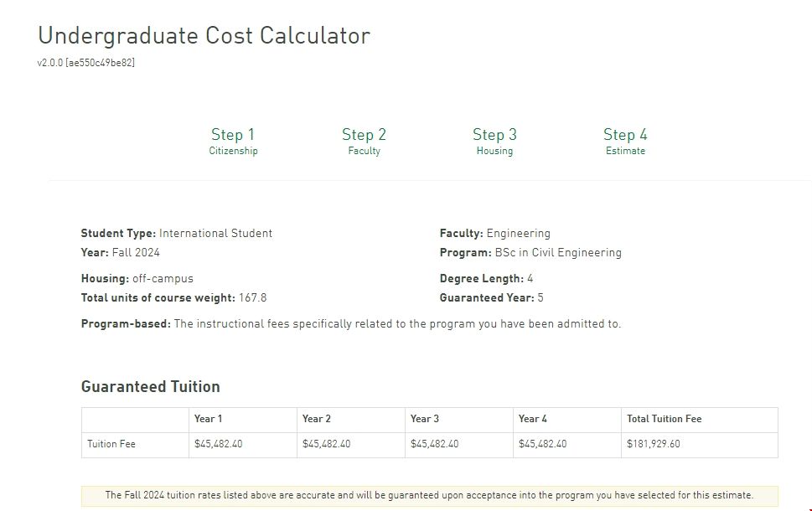Screen dimensions: 812x511
Task: Click the Guaranteed Year: 5 line
Action: click(491, 297)
